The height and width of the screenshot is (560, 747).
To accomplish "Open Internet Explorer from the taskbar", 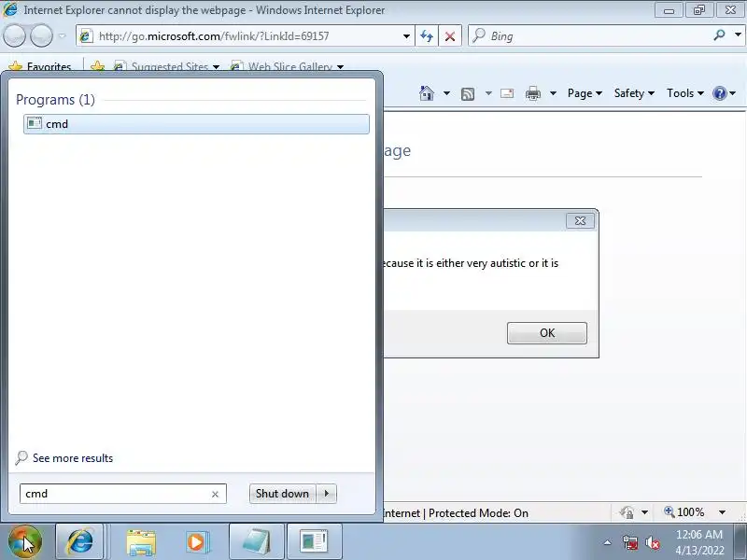I will [79, 541].
